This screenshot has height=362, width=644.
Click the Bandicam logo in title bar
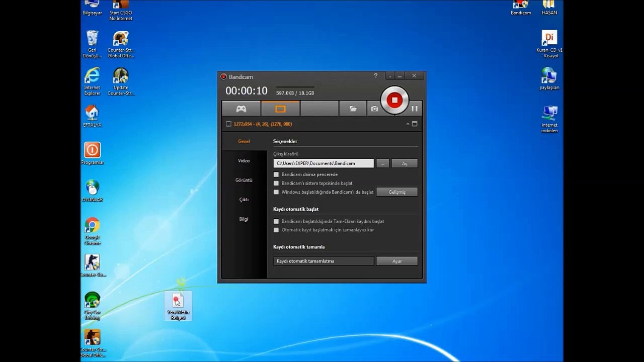coord(224,76)
